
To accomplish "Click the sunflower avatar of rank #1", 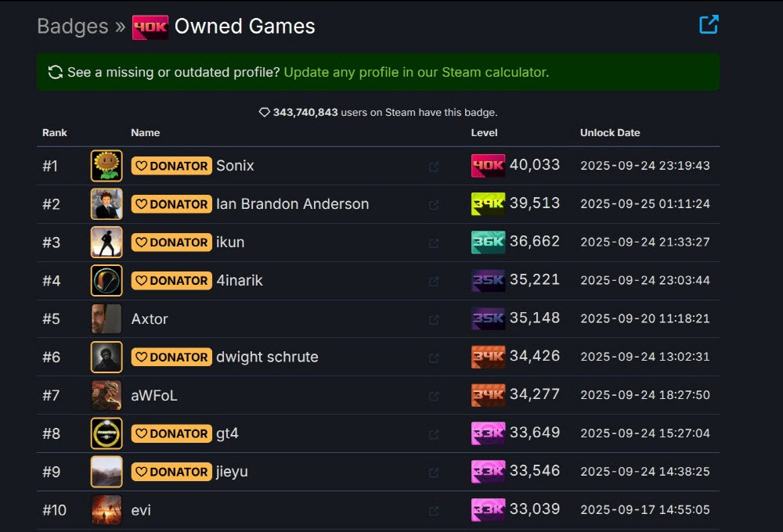I will (106, 166).
